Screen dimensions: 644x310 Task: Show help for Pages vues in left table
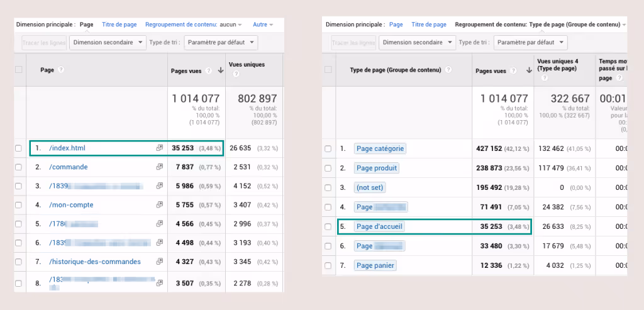pos(209,70)
